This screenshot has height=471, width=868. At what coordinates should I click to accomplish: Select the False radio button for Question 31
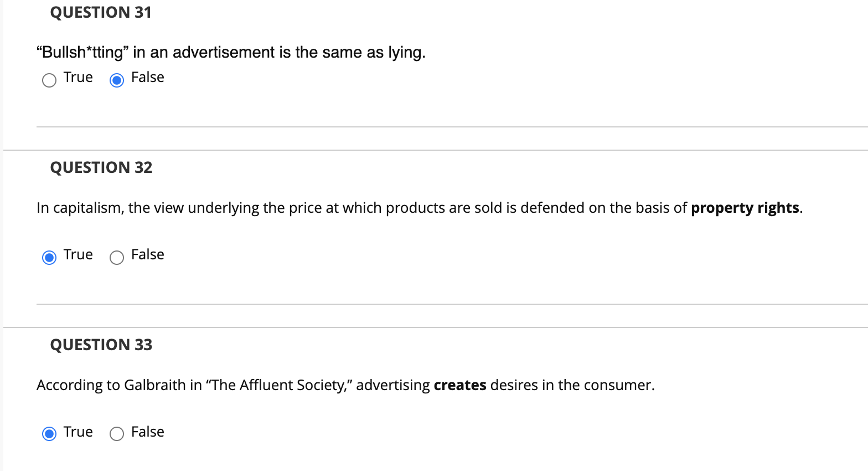pyautogui.click(x=116, y=80)
